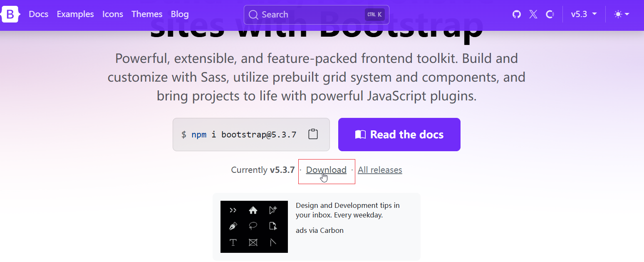Open the Docs navigation link
644x262 pixels.
point(39,14)
